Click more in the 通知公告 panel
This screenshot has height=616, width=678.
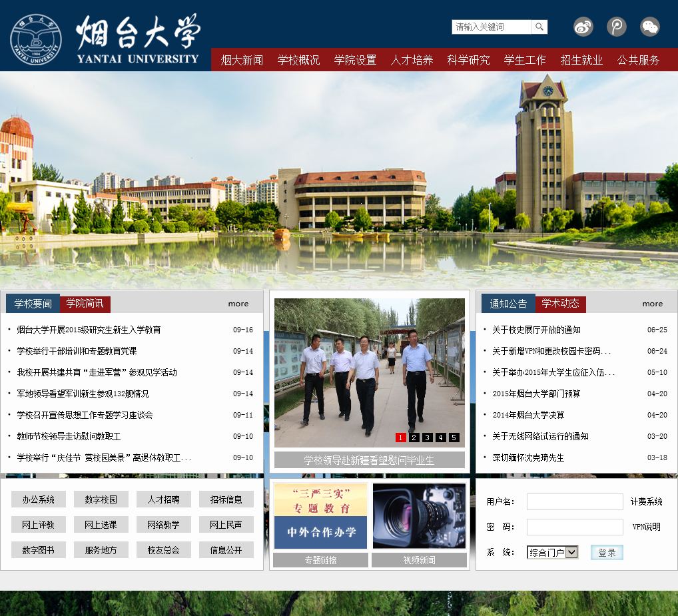(x=653, y=304)
